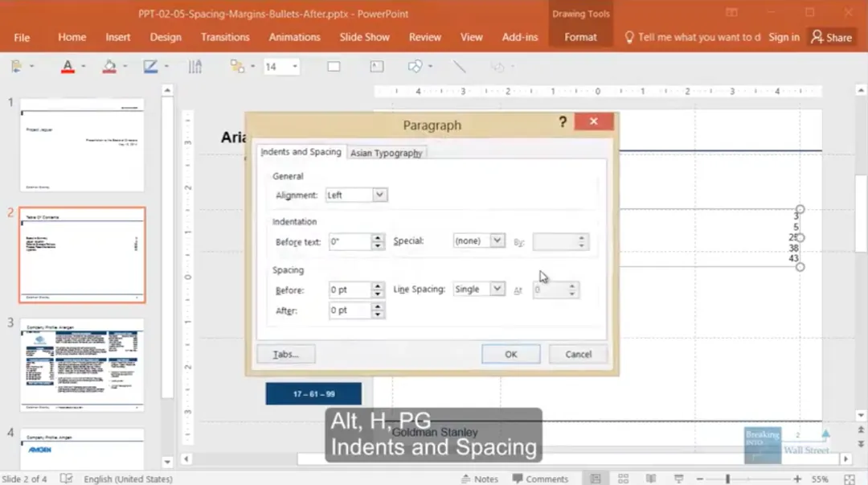Image resolution: width=868 pixels, height=485 pixels.
Task: Click the text direction columns icon
Action: tap(194, 67)
